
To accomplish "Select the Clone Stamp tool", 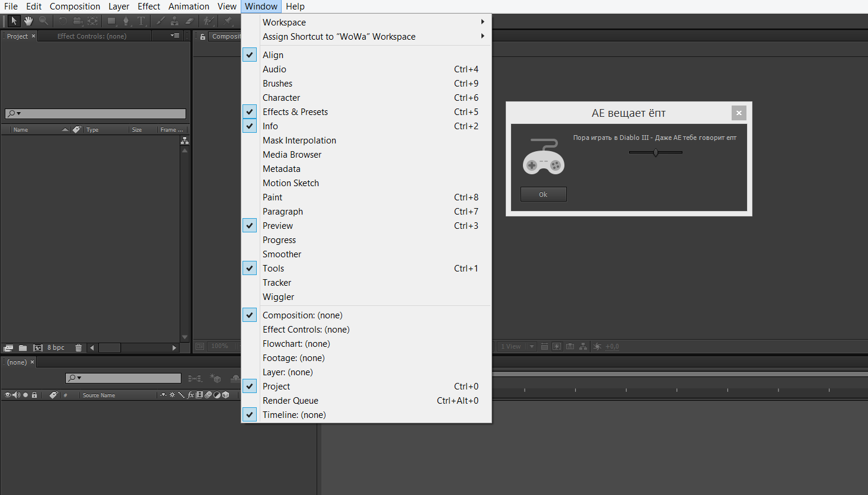I will tap(174, 21).
